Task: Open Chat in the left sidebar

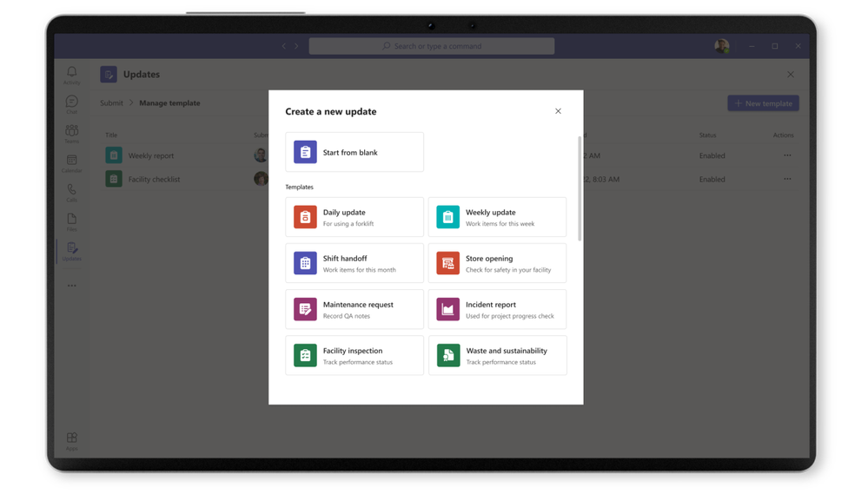Action: (71, 104)
